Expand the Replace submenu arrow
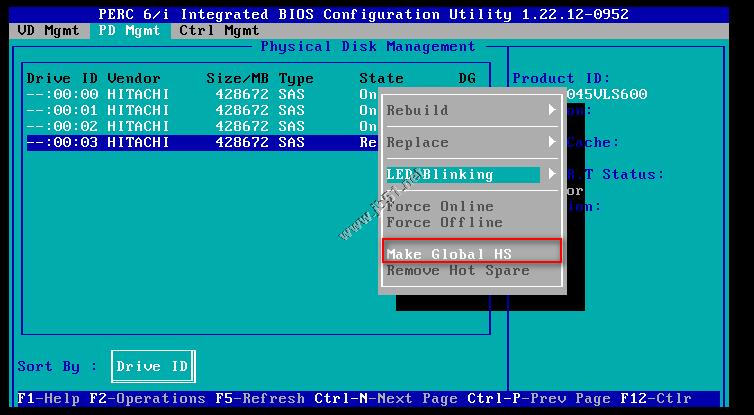754x415 pixels. [552, 142]
